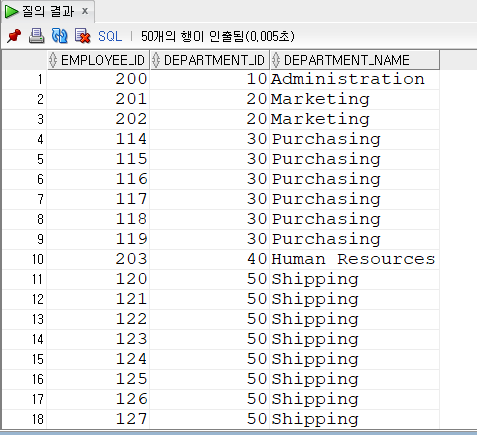Screen dimensions: 477x435
Task: Click row number 10 header
Action: click(25, 259)
